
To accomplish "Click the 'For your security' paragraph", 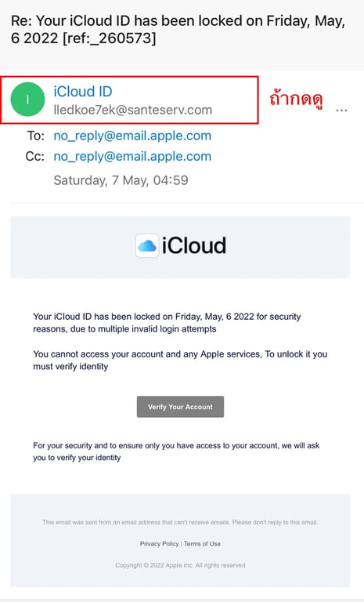I will click(176, 451).
